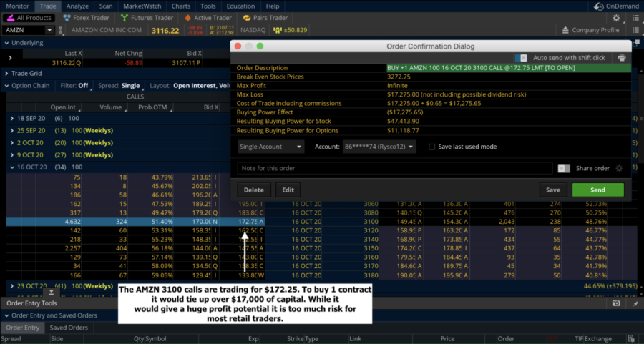Expand the Trade Grid section

pos(6,73)
